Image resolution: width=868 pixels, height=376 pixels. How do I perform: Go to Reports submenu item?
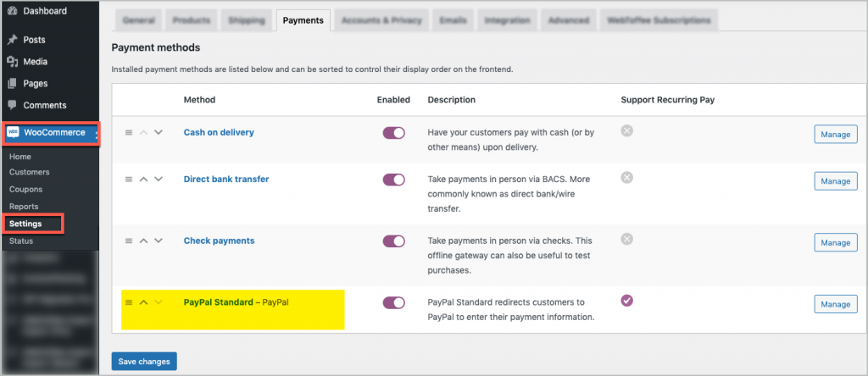(x=24, y=207)
